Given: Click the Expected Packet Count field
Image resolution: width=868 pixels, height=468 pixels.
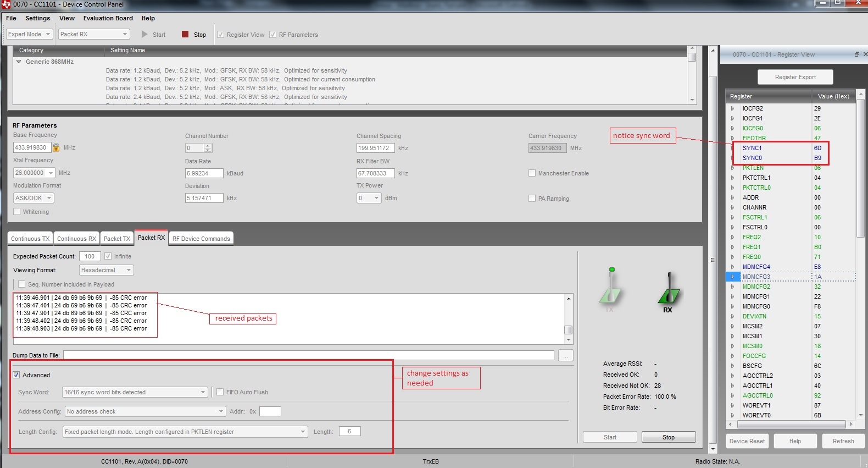Looking at the screenshot, I should point(90,256).
